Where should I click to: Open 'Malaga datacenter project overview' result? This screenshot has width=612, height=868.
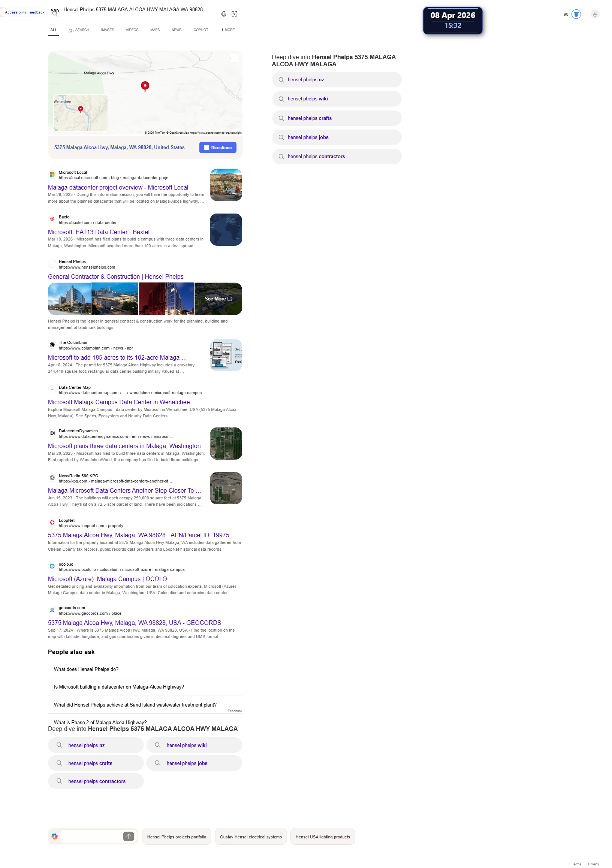coord(118,188)
